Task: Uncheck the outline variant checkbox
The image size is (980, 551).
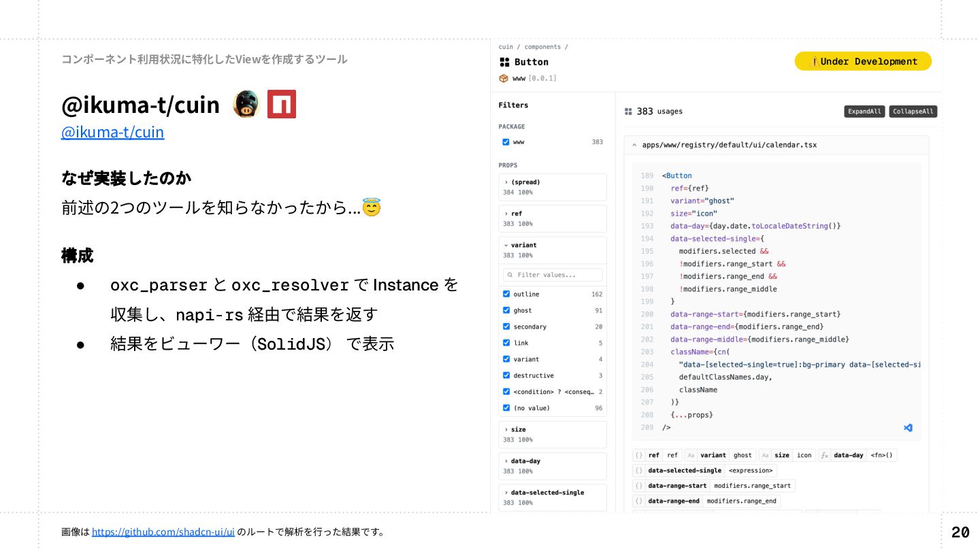Action: [x=506, y=294]
